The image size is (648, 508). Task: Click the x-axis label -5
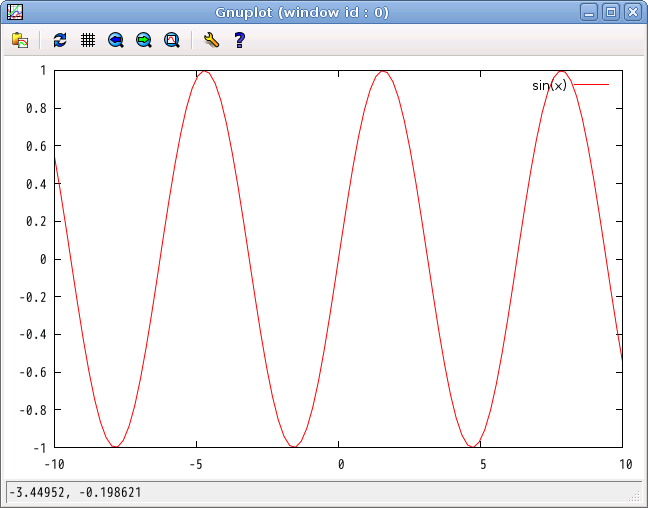(196, 465)
